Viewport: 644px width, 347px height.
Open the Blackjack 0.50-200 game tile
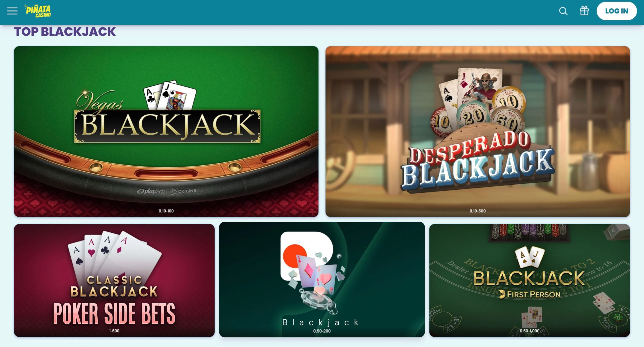(322, 279)
